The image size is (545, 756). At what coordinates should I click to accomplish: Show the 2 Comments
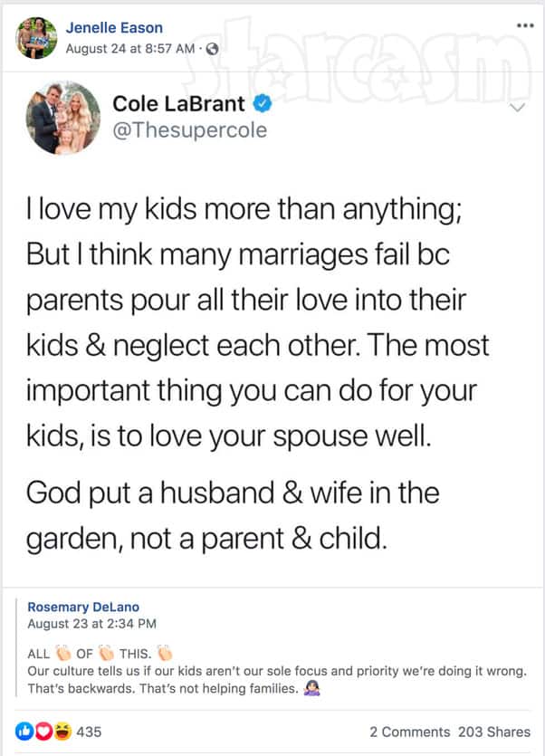[409, 732]
